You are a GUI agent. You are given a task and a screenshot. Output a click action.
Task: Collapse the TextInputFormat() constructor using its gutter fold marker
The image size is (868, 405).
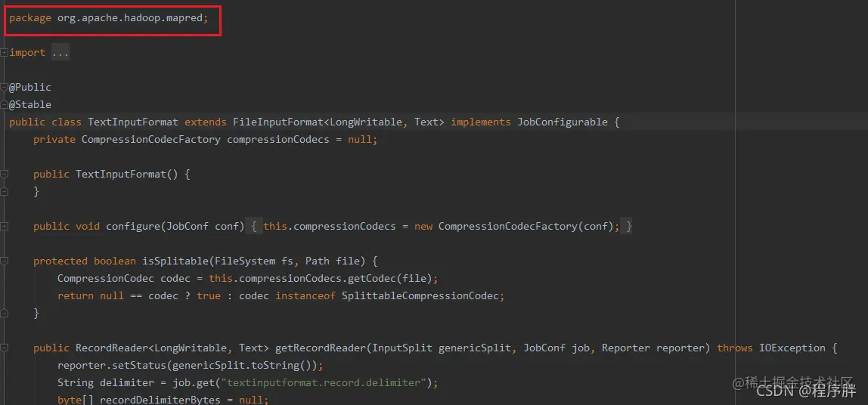click(4, 174)
